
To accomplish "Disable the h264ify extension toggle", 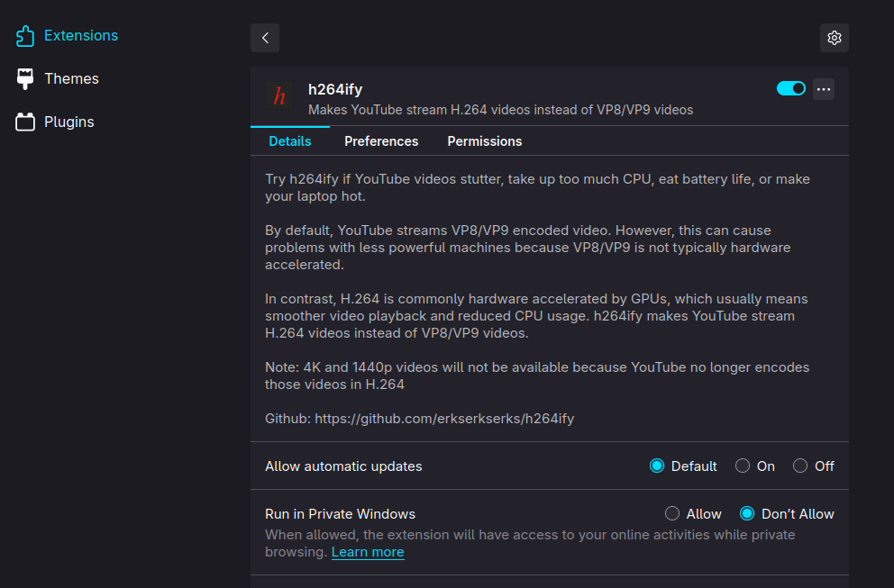I will click(x=790, y=88).
